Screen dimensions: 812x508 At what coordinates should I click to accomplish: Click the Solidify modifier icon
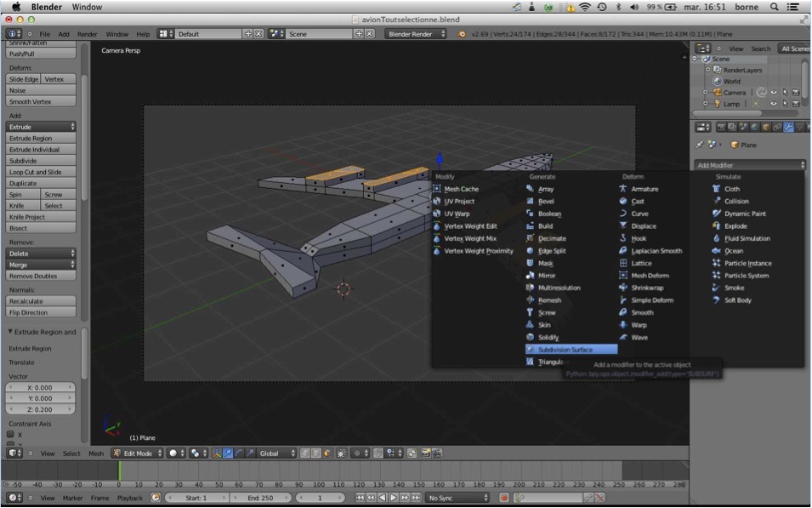coord(531,337)
